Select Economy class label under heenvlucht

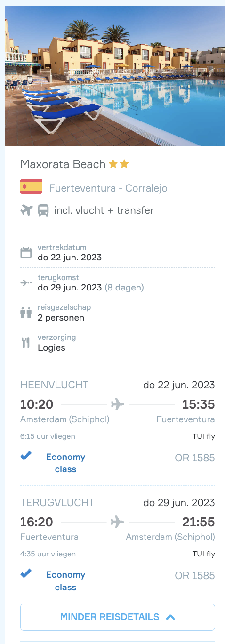click(65, 463)
